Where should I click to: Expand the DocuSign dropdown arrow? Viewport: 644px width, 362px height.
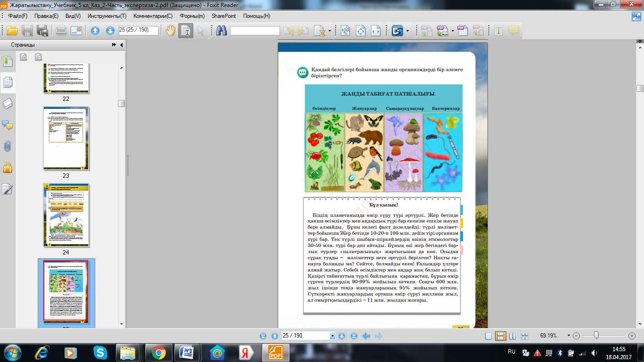pyautogui.click(x=407, y=31)
